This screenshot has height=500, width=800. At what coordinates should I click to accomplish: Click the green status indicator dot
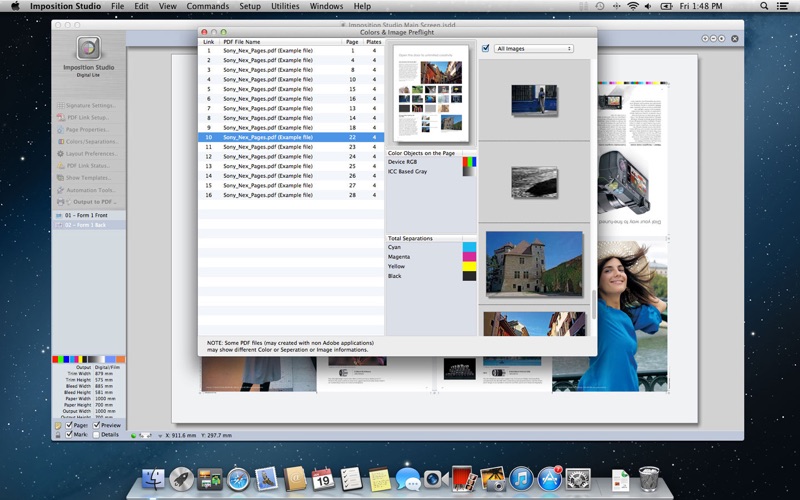pyautogui.click(x=133, y=435)
